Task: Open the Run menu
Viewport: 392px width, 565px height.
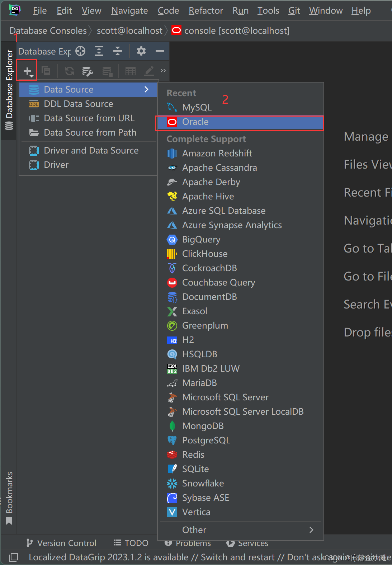Action: [241, 11]
